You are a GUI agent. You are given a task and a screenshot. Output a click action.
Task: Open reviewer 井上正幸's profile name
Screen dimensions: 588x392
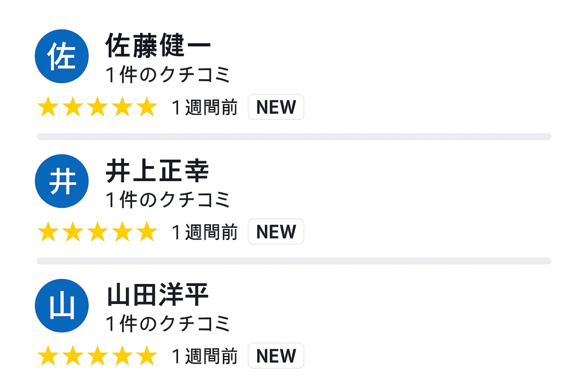tap(157, 171)
